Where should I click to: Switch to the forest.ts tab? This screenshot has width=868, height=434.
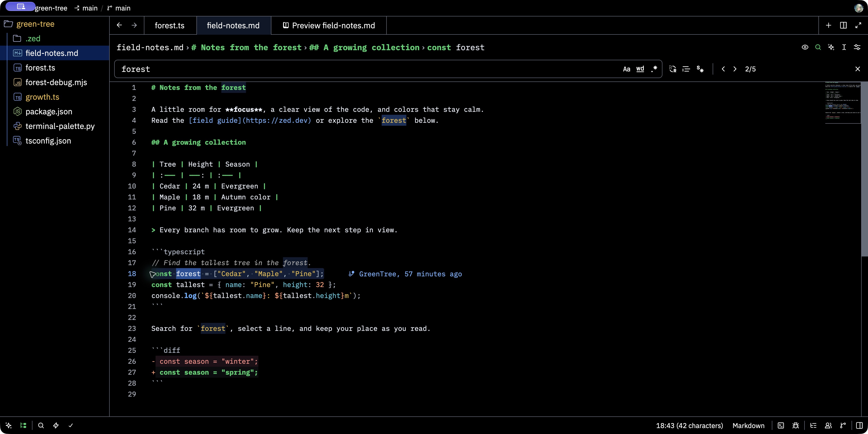[170, 26]
